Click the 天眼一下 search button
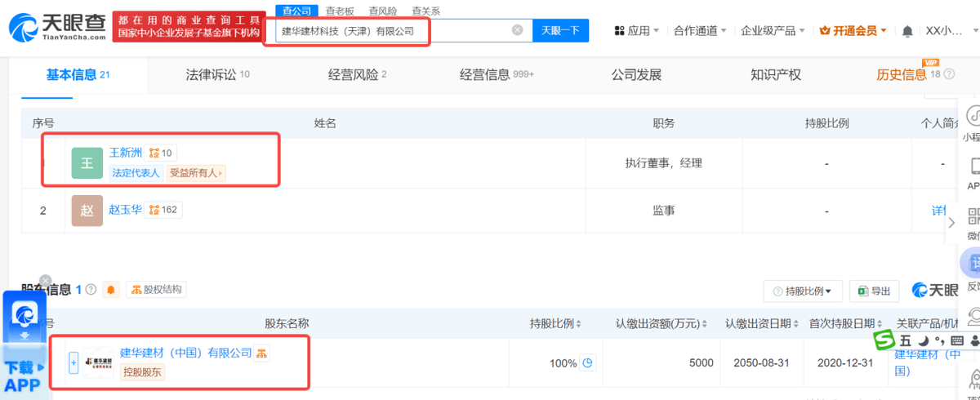This screenshot has width=980, height=400. 560,30
